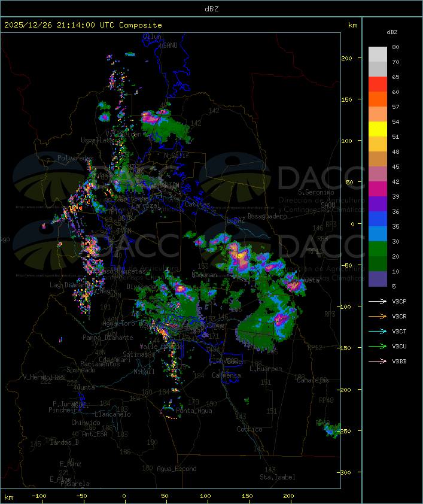Click the white VBCP arrow icon

point(378,301)
